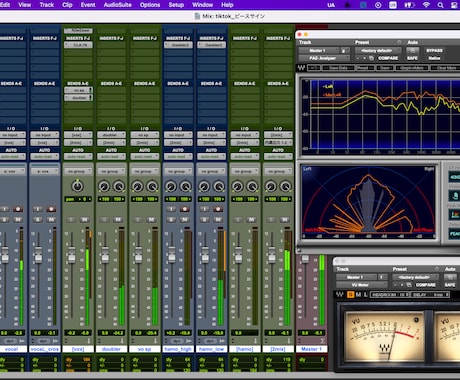
Task: Click the Waves logo in PAZ Analyzer toolbar
Action: 301,68
